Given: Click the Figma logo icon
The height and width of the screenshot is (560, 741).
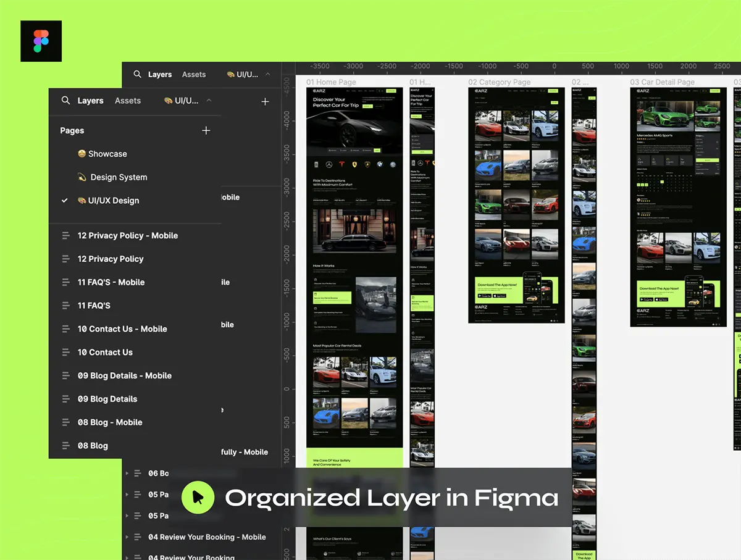Looking at the screenshot, I should [41, 41].
